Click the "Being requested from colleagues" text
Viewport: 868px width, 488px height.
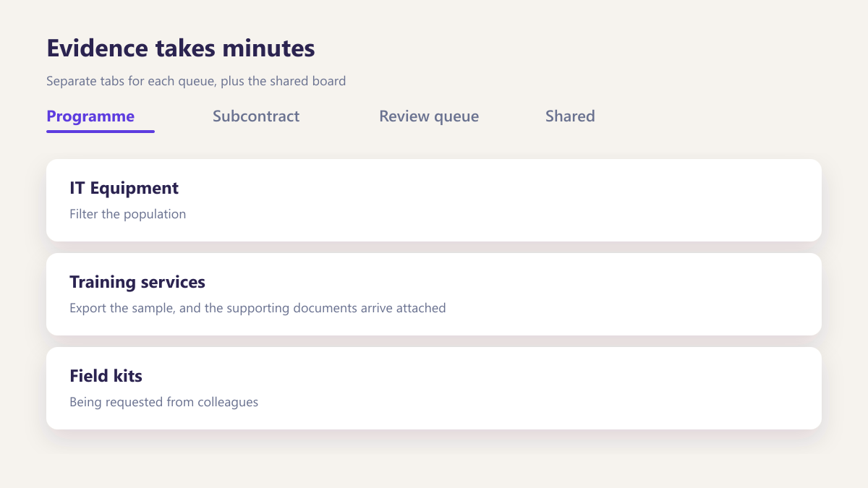[x=163, y=402]
